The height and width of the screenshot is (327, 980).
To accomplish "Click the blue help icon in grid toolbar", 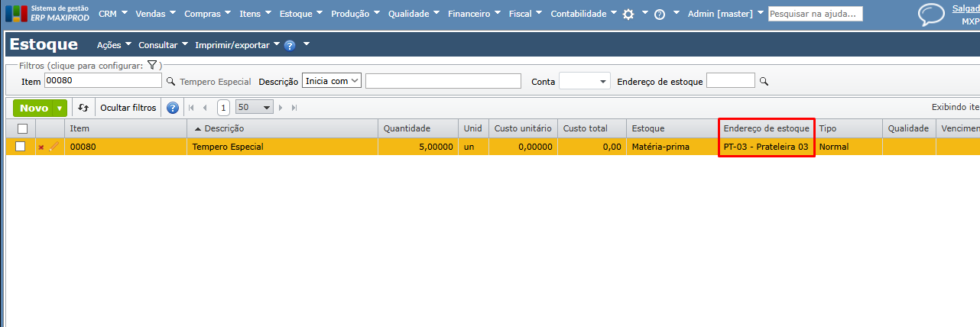I will (x=173, y=108).
